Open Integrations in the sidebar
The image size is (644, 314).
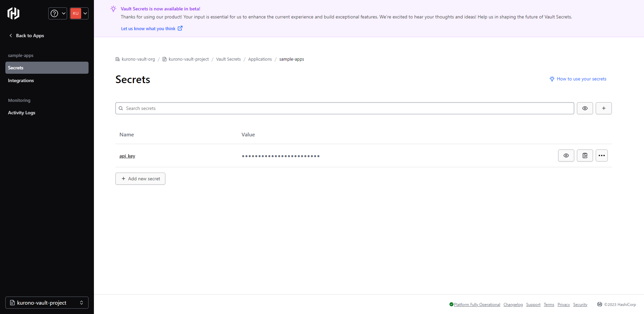point(21,80)
